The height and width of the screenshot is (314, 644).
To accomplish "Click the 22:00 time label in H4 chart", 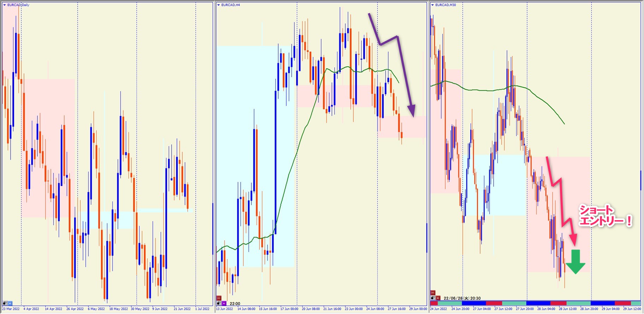I will click(x=235, y=303).
